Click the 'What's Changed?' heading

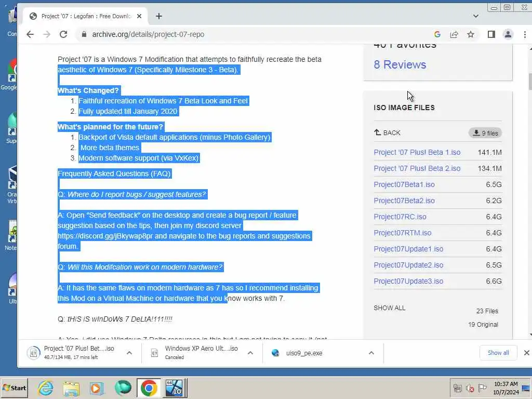click(88, 90)
